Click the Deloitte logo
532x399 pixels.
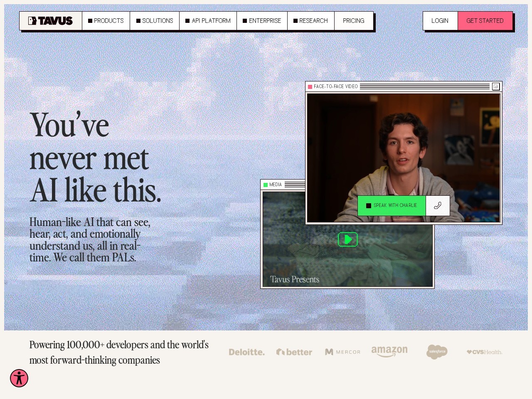point(246,352)
